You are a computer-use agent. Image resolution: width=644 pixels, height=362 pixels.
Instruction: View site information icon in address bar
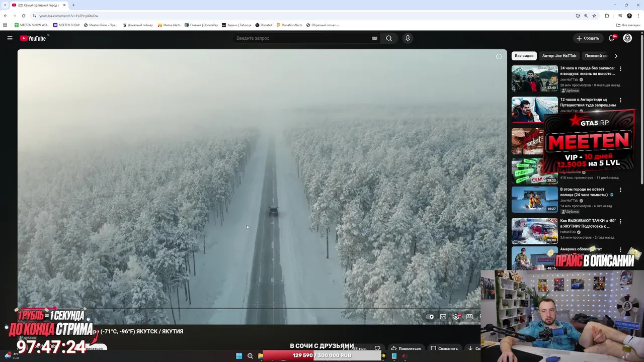(x=34, y=16)
